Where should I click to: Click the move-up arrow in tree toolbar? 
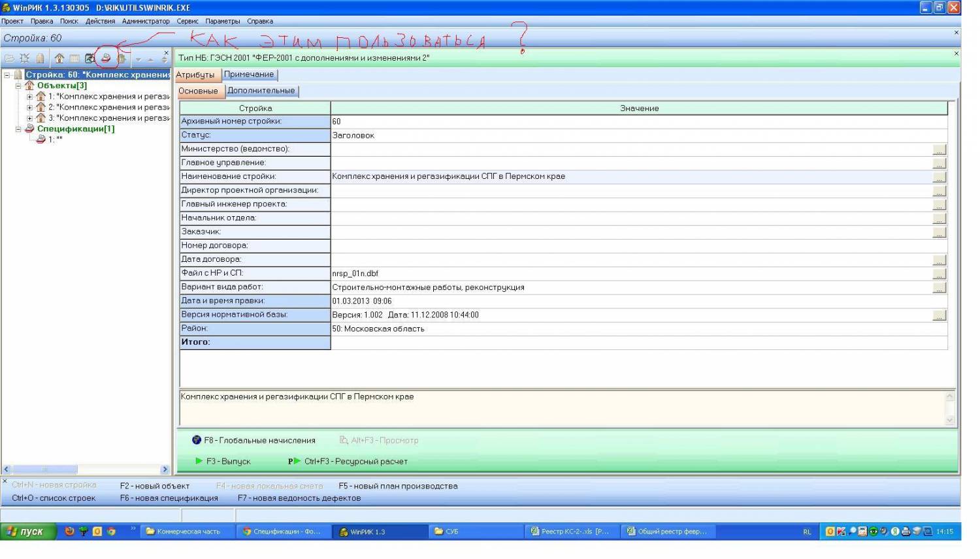pos(150,59)
